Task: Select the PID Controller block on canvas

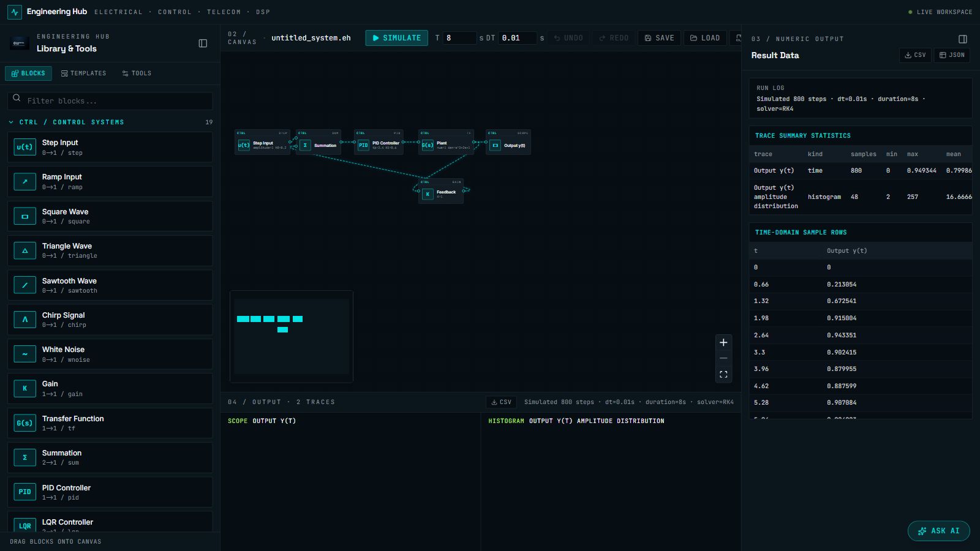Action: 379,142
